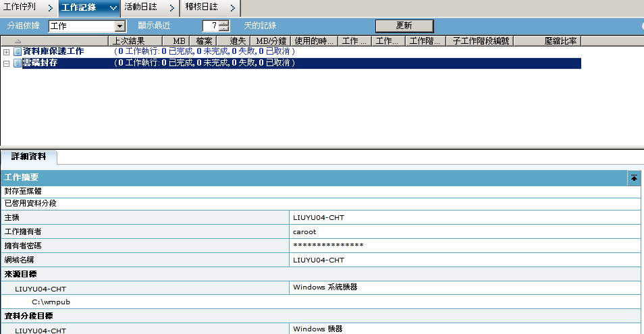
Task: Click the 主機 value LIUYU04-CHT
Action: [319, 218]
